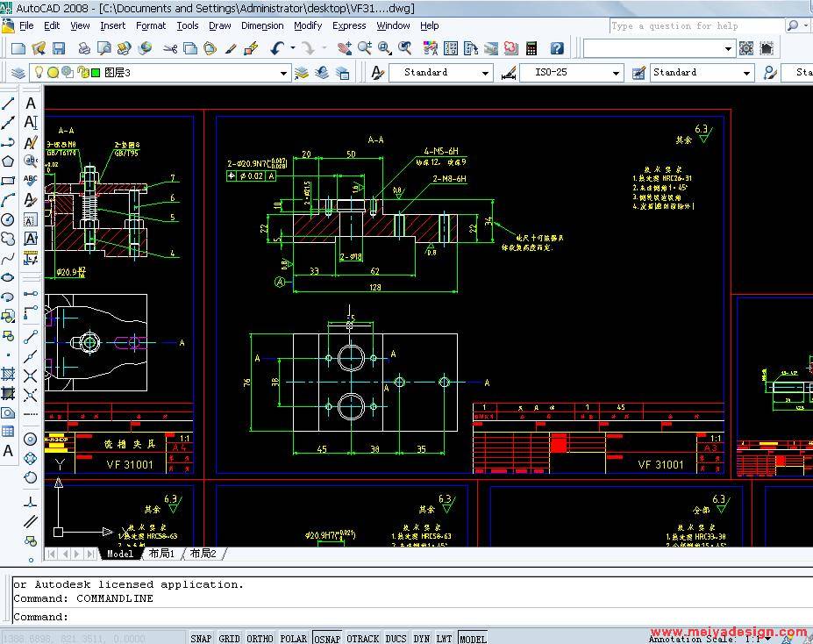Toggle the POLAR tracking button
This screenshot has width=813, height=644.
coord(293,638)
